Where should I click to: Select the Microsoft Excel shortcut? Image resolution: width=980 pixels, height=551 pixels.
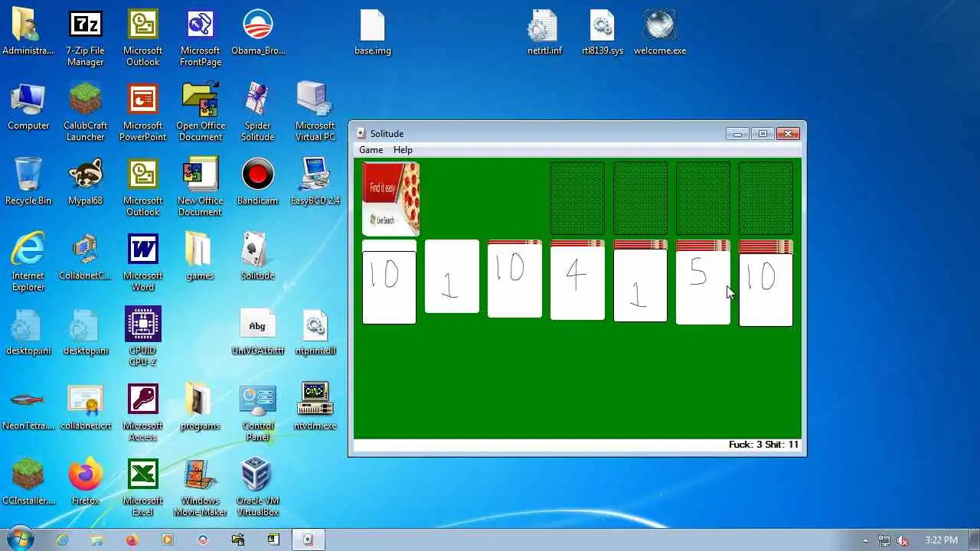143,487
